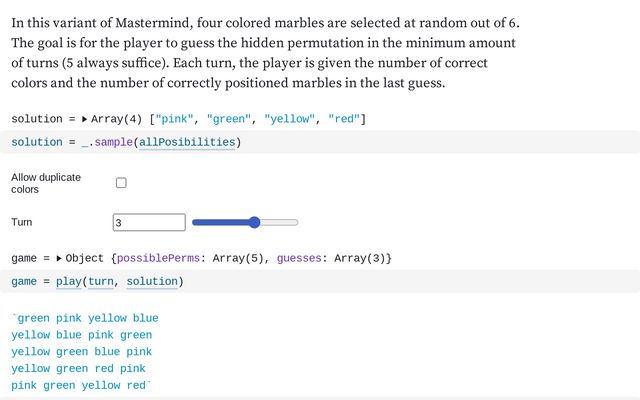Click the Turn number input field
The width and height of the screenshot is (640, 400).
[149, 222]
